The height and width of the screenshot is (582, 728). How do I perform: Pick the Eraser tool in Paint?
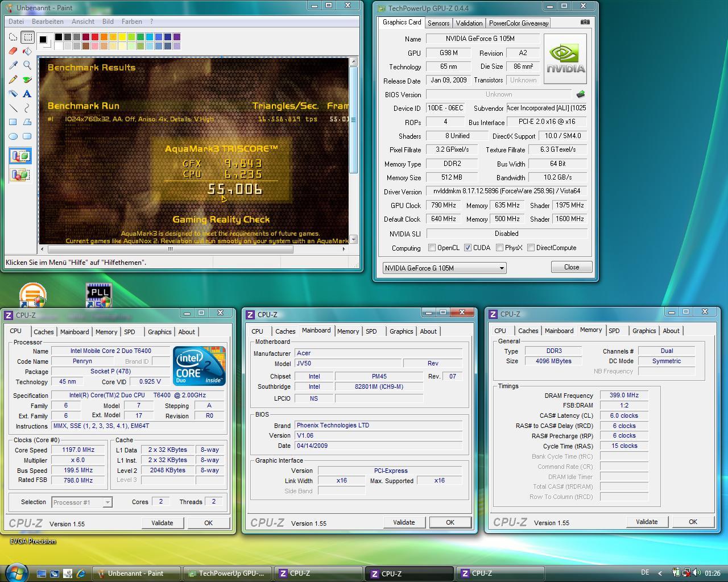tap(13, 51)
